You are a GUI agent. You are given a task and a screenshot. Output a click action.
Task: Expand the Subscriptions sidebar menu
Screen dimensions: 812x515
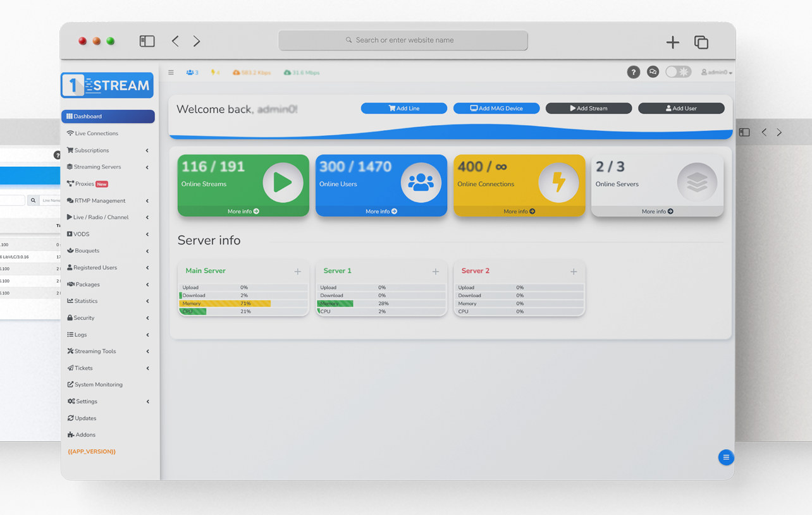tap(108, 150)
